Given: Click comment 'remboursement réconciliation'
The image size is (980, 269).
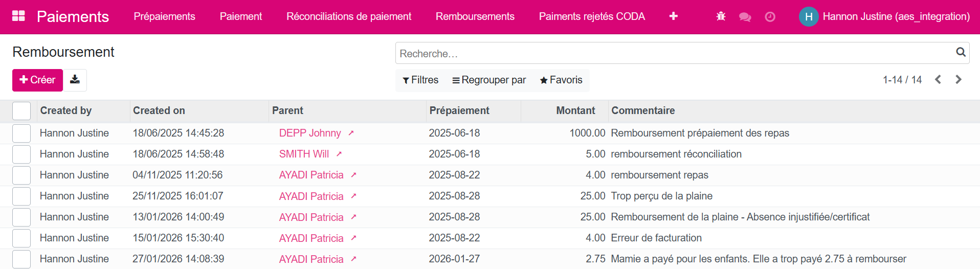Looking at the screenshot, I should pyautogui.click(x=676, y=154).
